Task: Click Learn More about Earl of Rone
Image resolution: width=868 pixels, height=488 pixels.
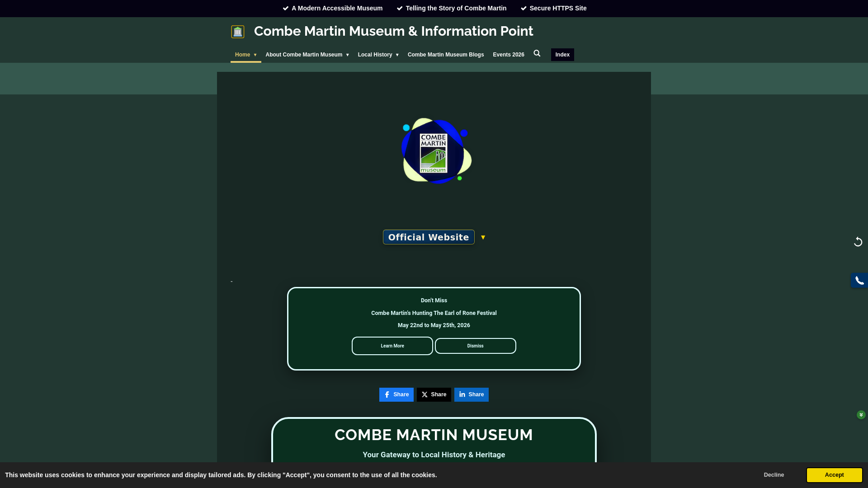Action: click(x=392, y=346)
